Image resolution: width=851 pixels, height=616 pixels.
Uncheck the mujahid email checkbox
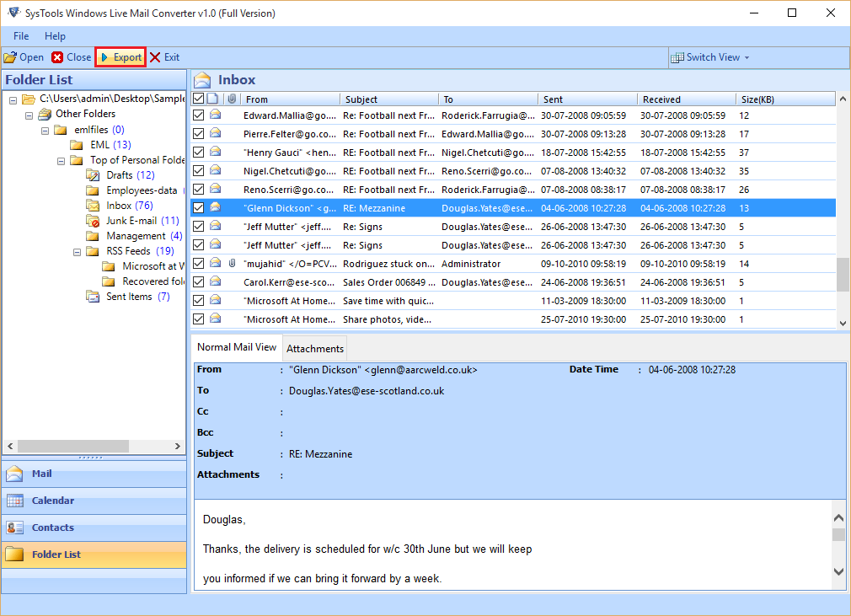[199, 263]
